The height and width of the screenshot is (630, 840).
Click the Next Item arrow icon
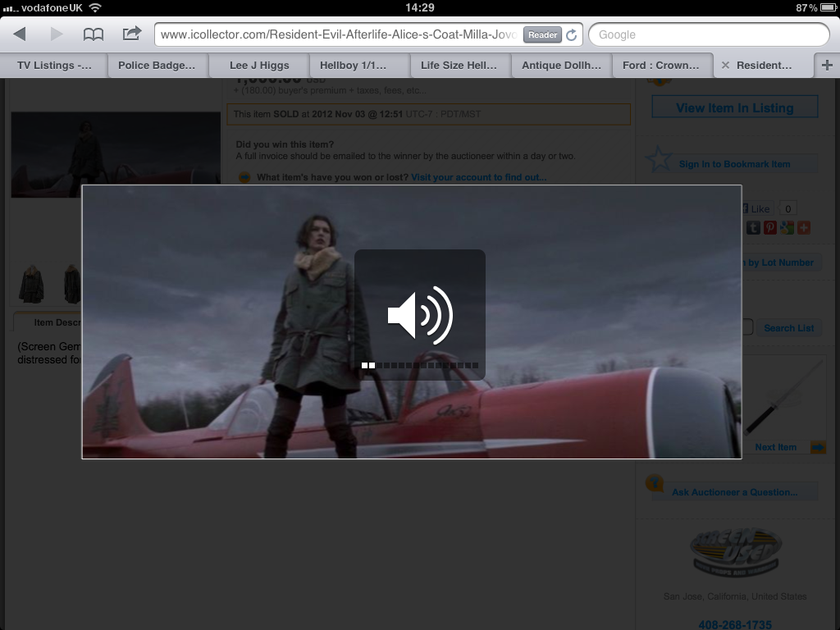[818, 447]
